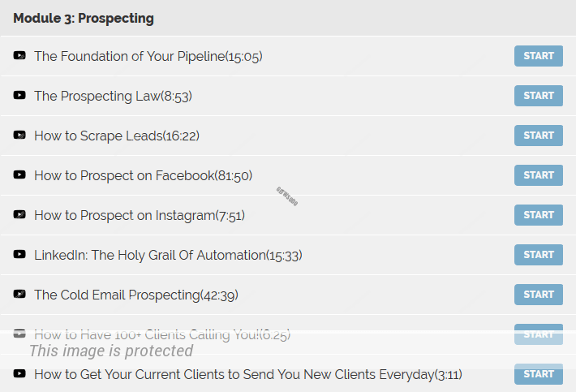
Task: Start the Instagram prospecting lesson
Action: [538, 215]
